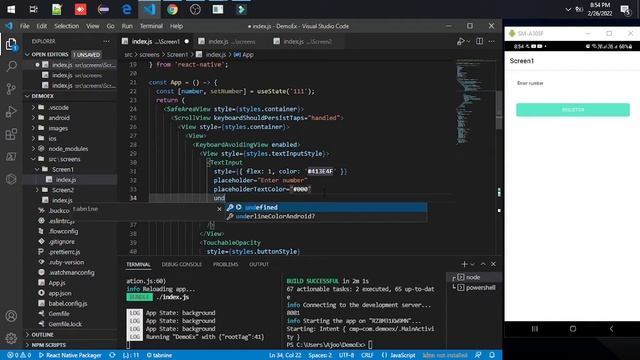This screenshot has width=640, height=360.
Task: Launch Microsoft Edge from taskbar
Action: [127, 9]
